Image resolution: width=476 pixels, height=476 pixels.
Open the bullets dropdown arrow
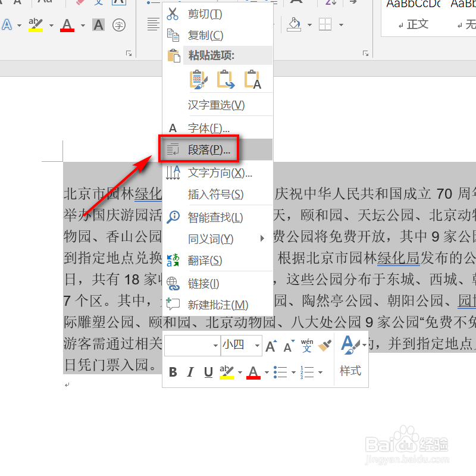click(293, 372)
